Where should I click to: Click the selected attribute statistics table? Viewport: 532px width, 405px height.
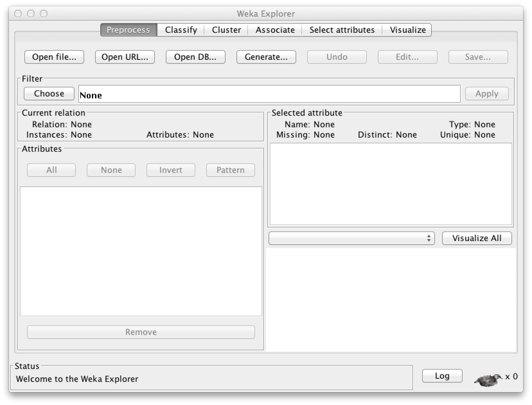click(x=391, y=184)
